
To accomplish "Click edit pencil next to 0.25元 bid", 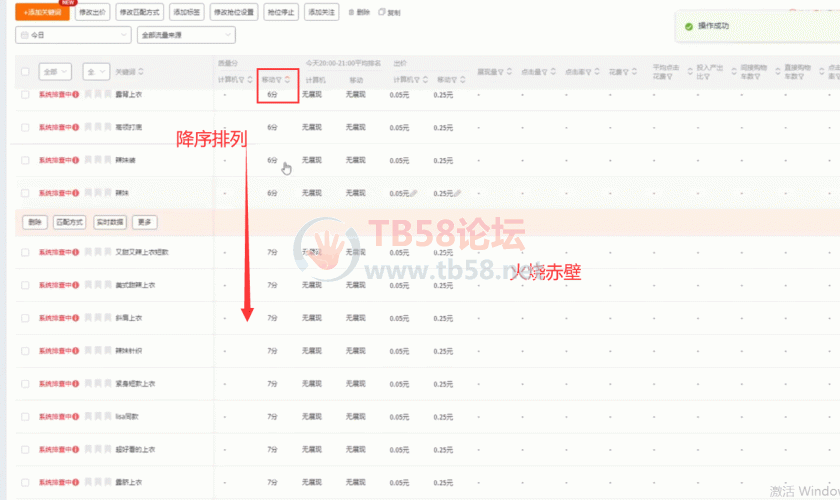I will pos(456,193).
